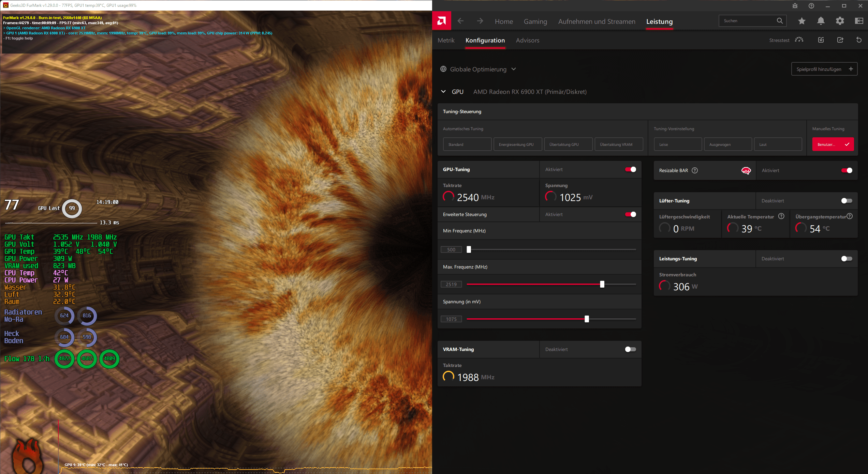Turn off the Resizable BAR toggle
This screenshot has width=868, height=474.
[x=847, y=170]
